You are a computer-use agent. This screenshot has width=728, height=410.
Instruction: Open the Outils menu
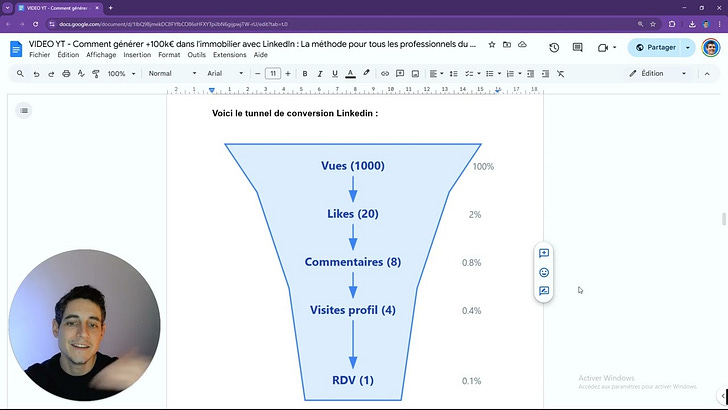(x=196, y=55)
